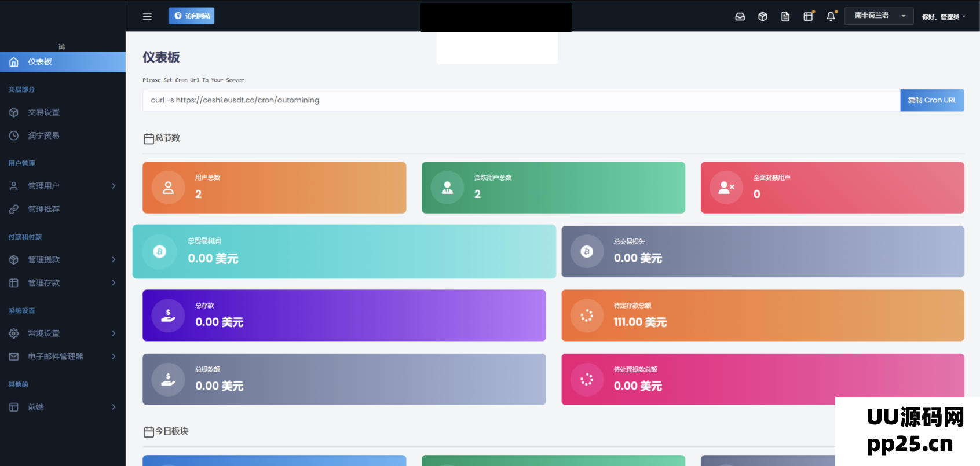The height and width of the screenshot is (466, 980).
Task: Click the 今日板块 section heading
Action: point(171,431)
